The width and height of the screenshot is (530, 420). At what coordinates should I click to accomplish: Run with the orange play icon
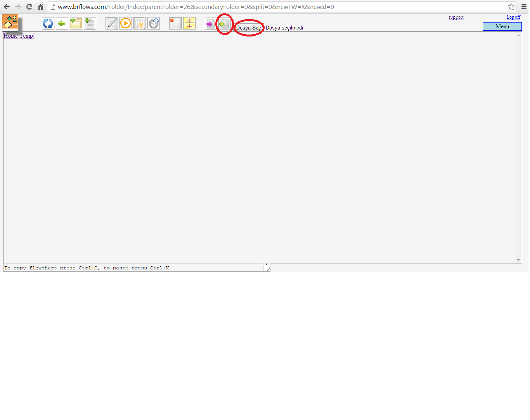(126, 24)
